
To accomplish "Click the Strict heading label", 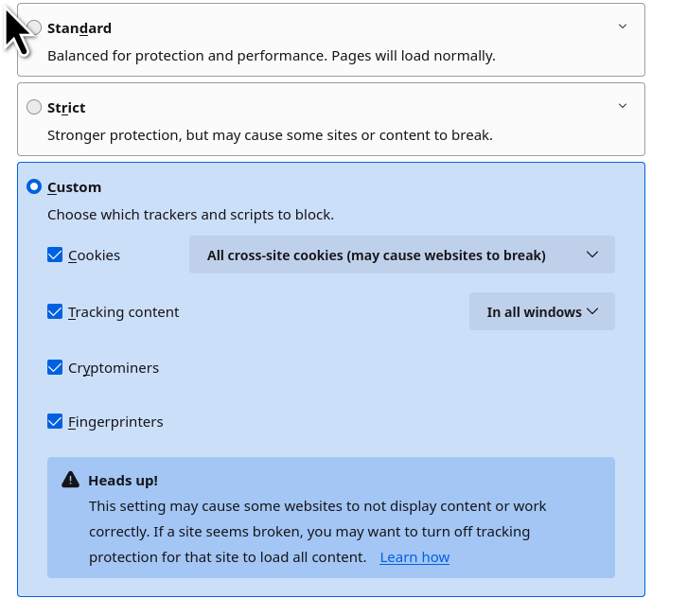I will pos(66,108).
